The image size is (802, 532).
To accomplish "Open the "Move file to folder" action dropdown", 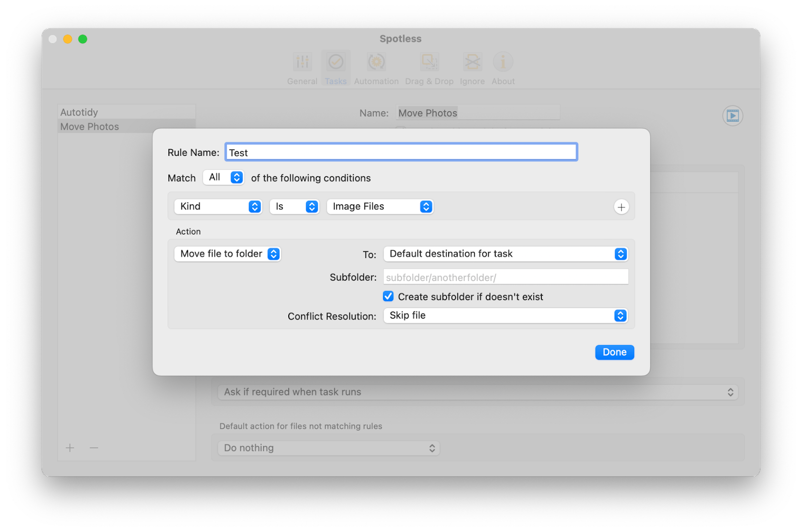I will coord(227,253).
